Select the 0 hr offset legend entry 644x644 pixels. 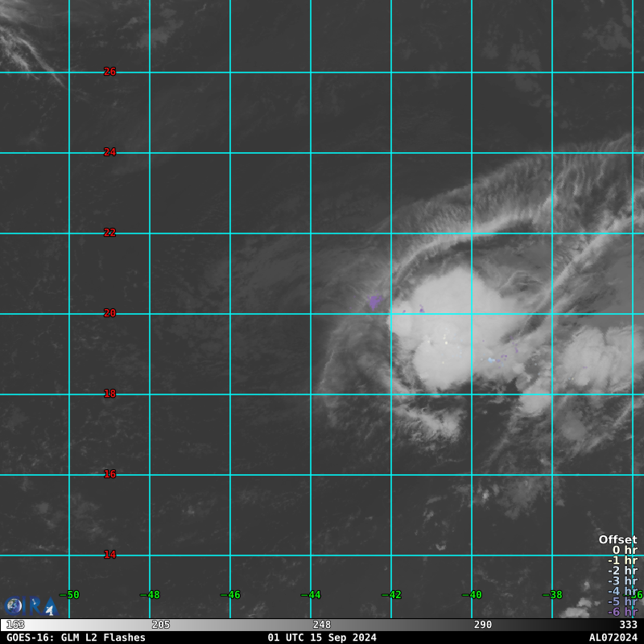624,551
